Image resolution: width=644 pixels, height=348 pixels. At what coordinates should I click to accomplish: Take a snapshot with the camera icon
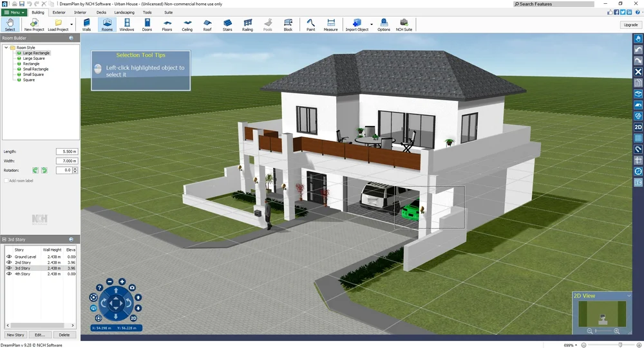tap(132, 287)
